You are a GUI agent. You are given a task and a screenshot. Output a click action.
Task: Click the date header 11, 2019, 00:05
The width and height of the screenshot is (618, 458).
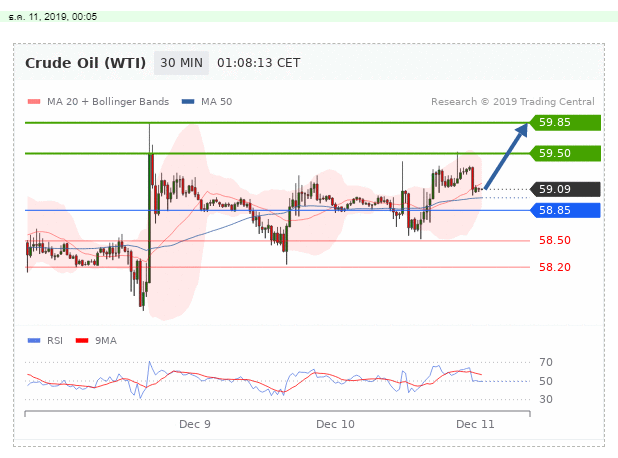point(53,17)
